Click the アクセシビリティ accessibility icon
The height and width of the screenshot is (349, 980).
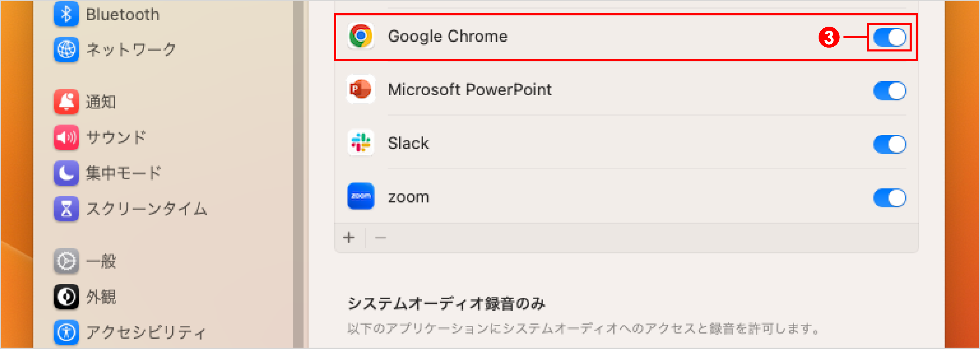(x=66, y=332)
